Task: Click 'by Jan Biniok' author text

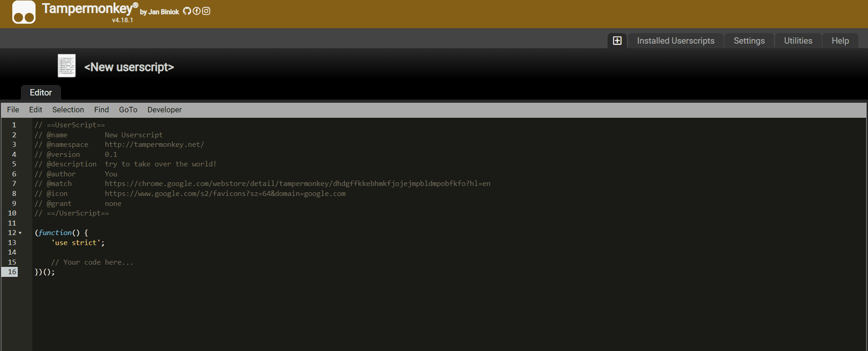Action: click(159, 12)
